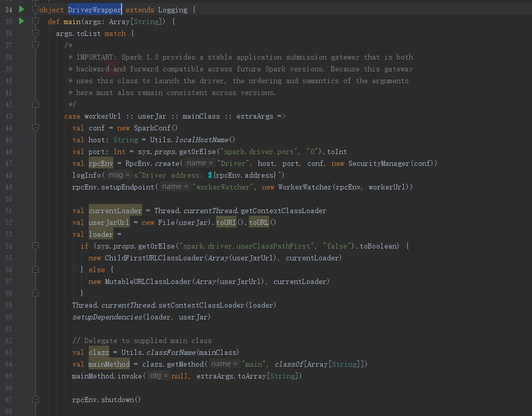Click the "spark.driver.port" string literal
The height and width of the screenshot is (416, 532).
click(x=259, y=152)
